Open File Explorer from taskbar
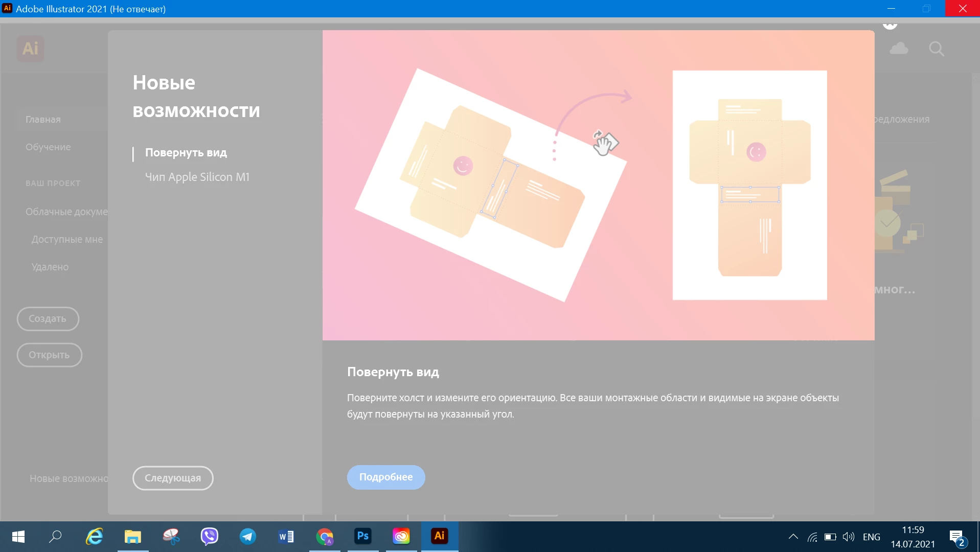Viewport: 980px width, 552px height. [133, 537]
